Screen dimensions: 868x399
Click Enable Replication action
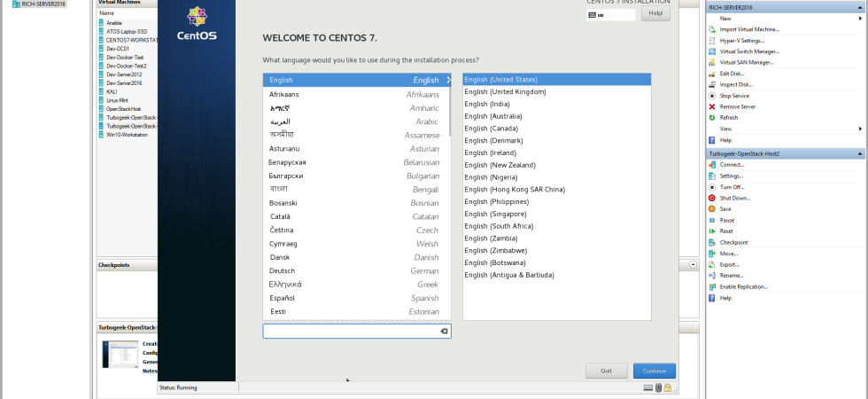pyautogui.click(x=743, y=286)
